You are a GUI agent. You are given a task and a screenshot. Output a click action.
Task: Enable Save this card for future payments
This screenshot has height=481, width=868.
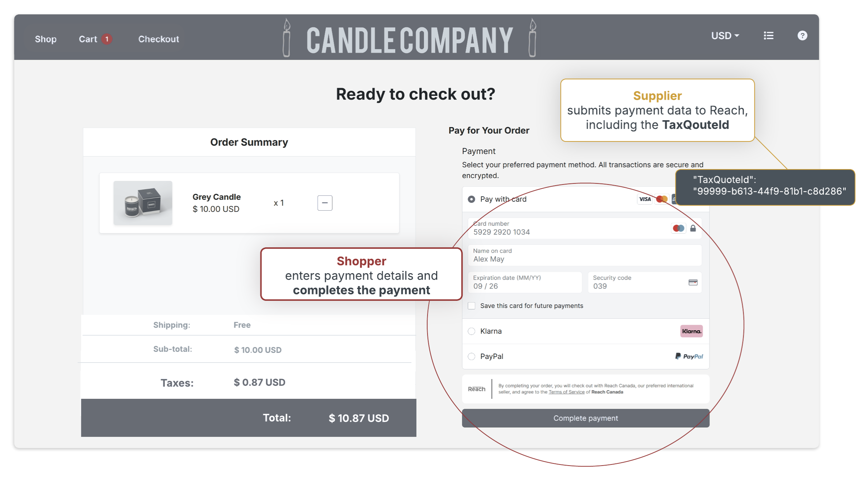472,305
